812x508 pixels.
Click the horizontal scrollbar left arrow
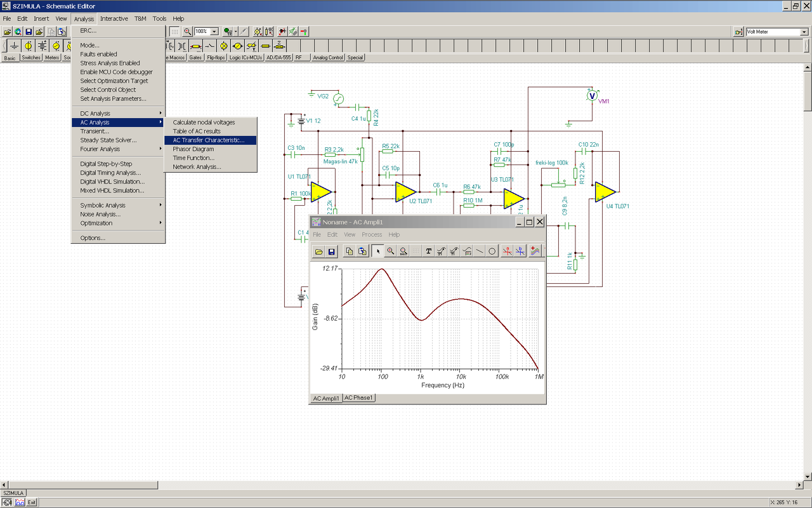pos(4,485)
